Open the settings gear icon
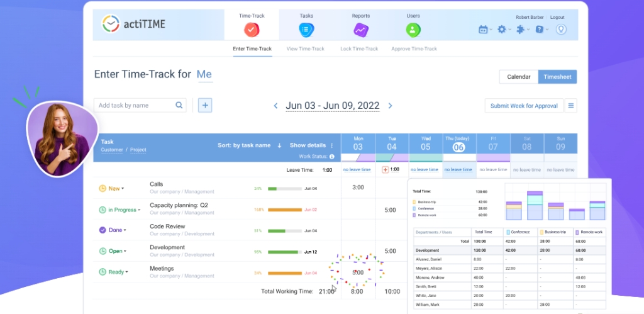 tap(501, 30)
